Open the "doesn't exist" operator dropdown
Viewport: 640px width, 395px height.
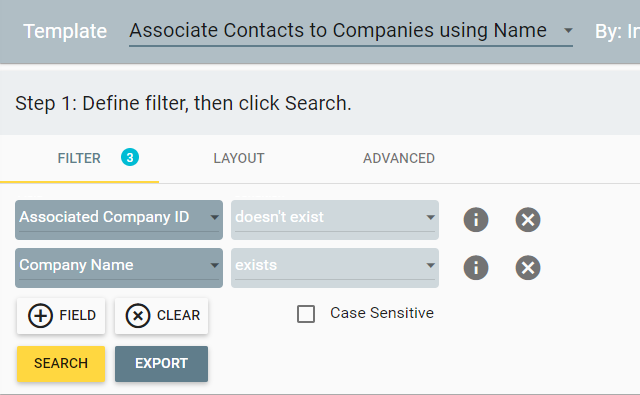(335, 220)
